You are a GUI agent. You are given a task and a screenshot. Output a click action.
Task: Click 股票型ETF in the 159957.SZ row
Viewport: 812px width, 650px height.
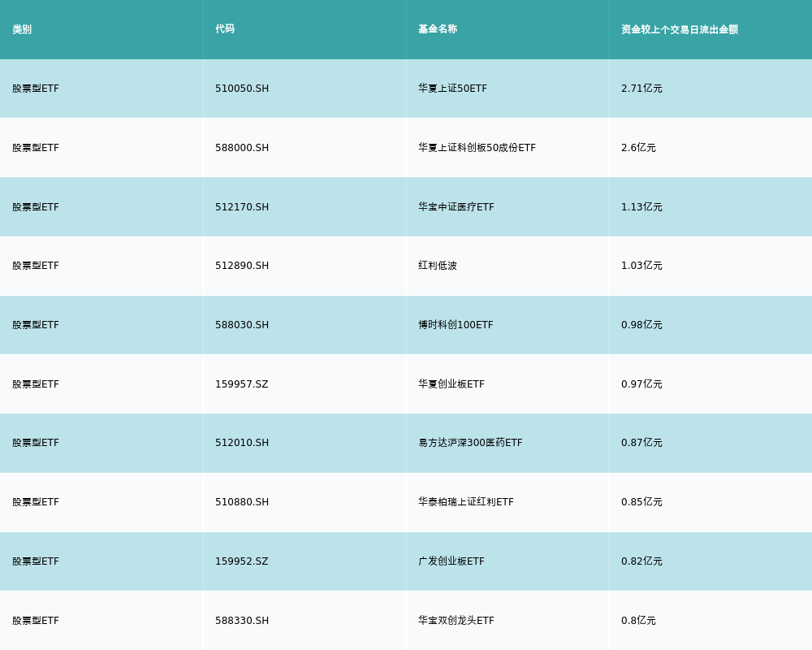pos(36,384)
